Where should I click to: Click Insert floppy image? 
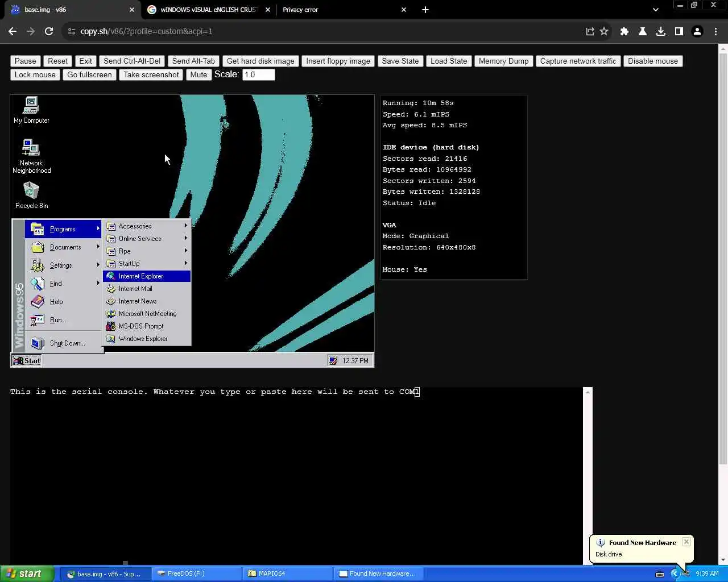(338, 61)
